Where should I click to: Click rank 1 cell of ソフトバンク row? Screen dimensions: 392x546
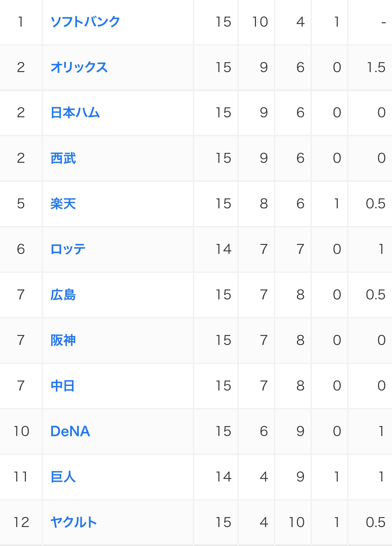pos(21,22)
